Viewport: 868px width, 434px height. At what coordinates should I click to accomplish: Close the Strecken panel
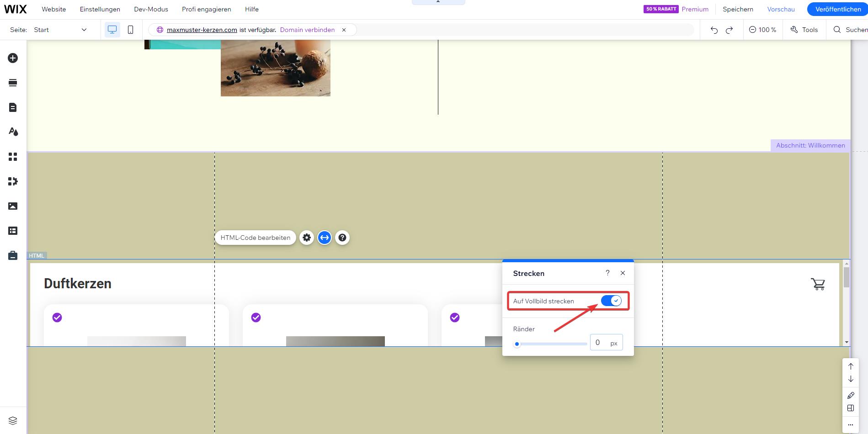pos(623,273)
